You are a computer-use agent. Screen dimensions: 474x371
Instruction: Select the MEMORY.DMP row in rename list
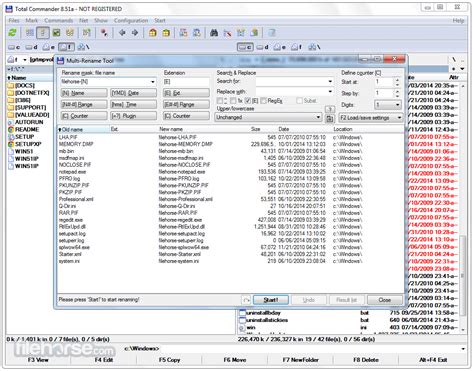(230, 144)
